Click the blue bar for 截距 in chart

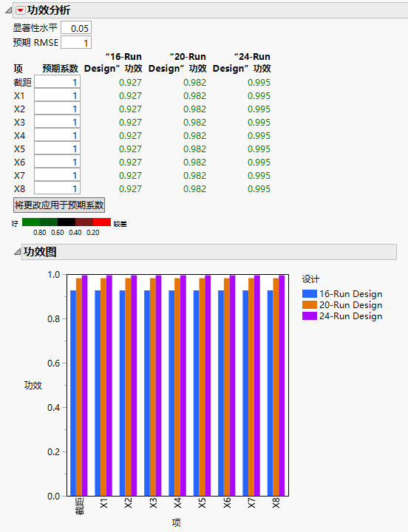pyautogui.click(x=73, y=393)
